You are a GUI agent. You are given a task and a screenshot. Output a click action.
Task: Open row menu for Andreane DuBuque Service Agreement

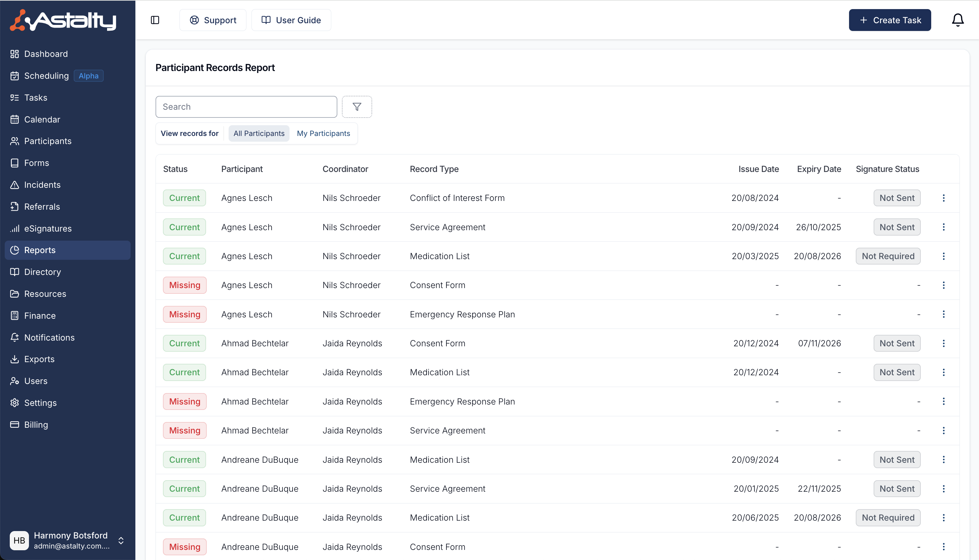click(943, 488)
